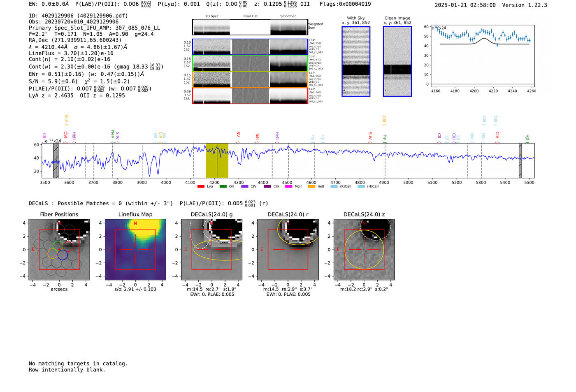The height and width of the screenshot is (392, 576).
Task: Open the With Sky cutout image
Action: tap(356, 61)
